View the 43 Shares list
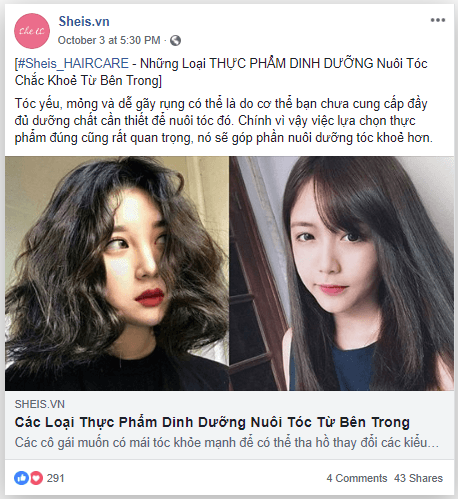 click(x=418, y=478)
